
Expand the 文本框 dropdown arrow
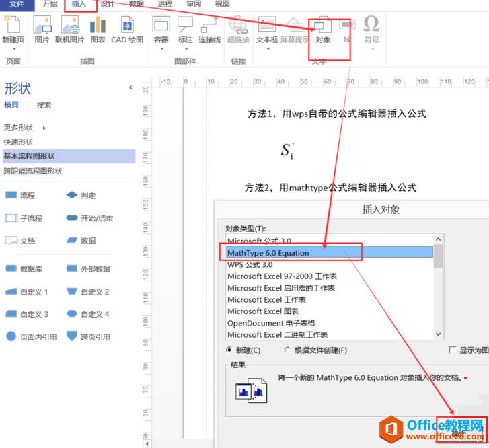pos(268,48)
